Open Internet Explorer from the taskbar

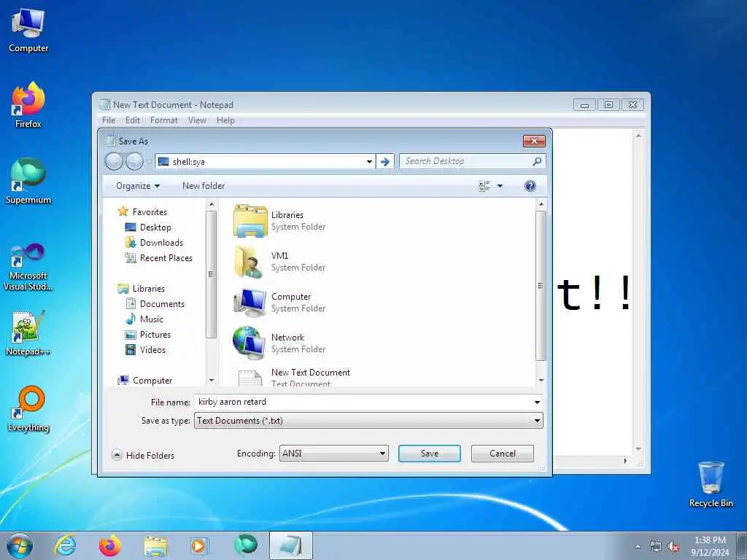click(65, 545)
